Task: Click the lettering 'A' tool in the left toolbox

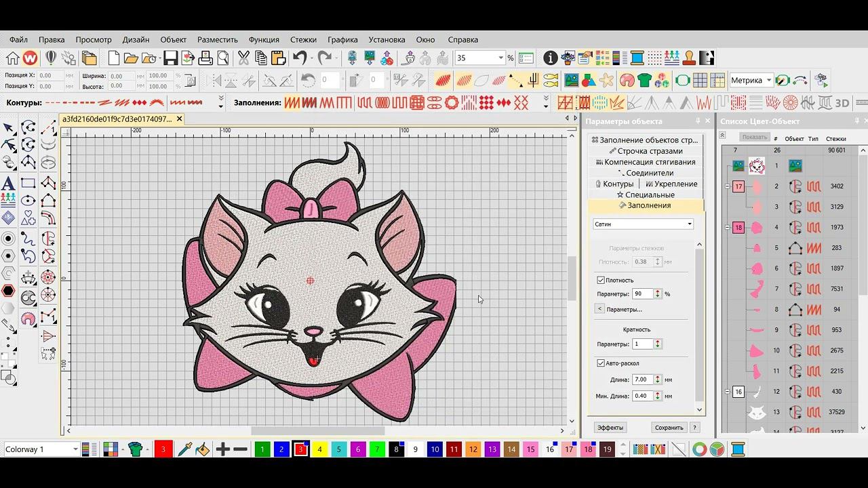Action: tap(8, 184)
